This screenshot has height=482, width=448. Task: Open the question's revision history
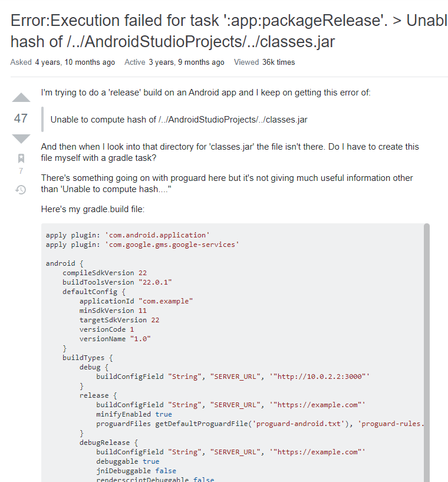21,190
